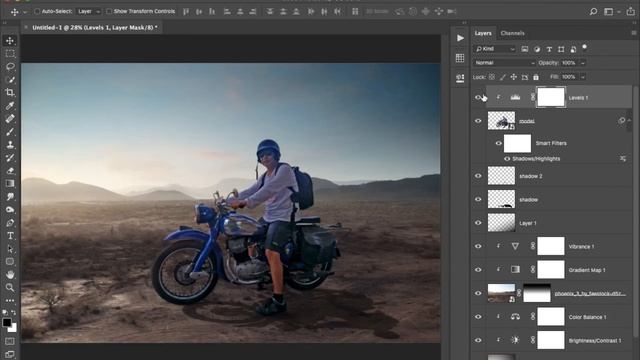Hide the shadow 2 layer
Screen dimensions: 640x360
coord(478,176)
